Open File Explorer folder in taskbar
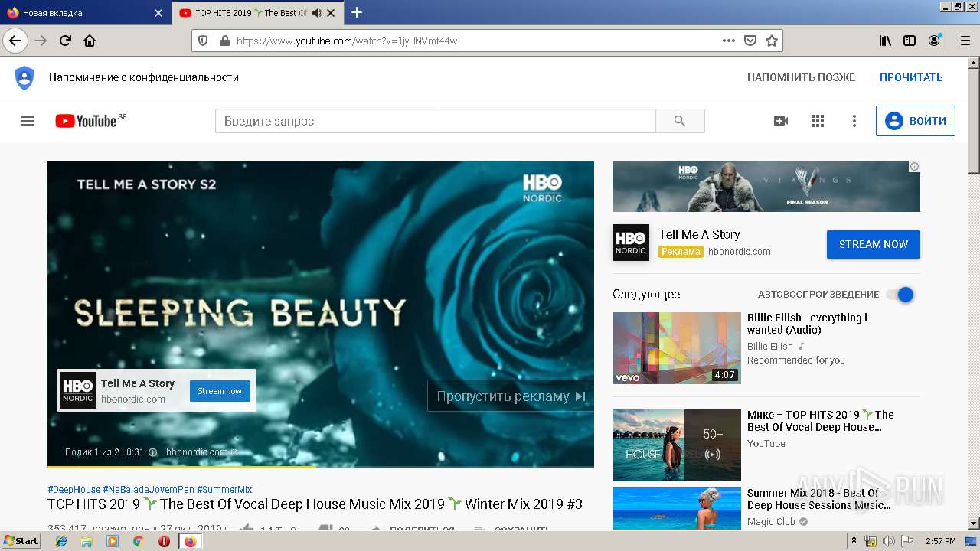The image size is (980, 551). click(87, 541)
